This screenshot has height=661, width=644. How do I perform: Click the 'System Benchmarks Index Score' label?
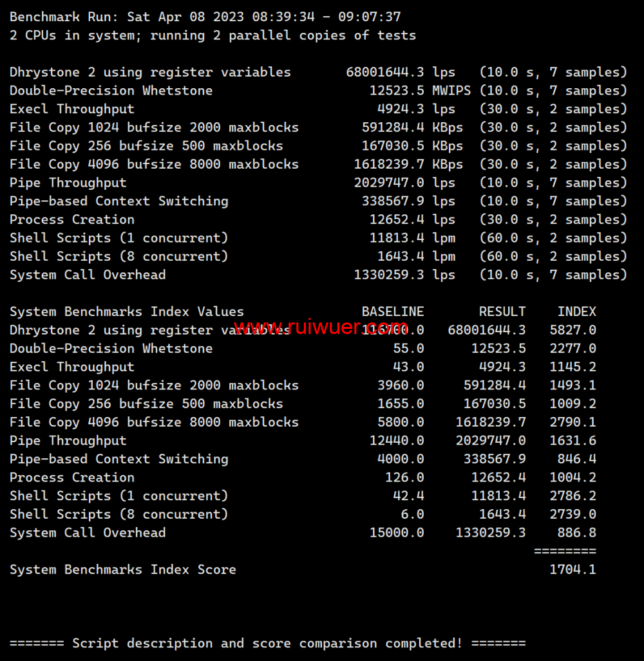122,570
